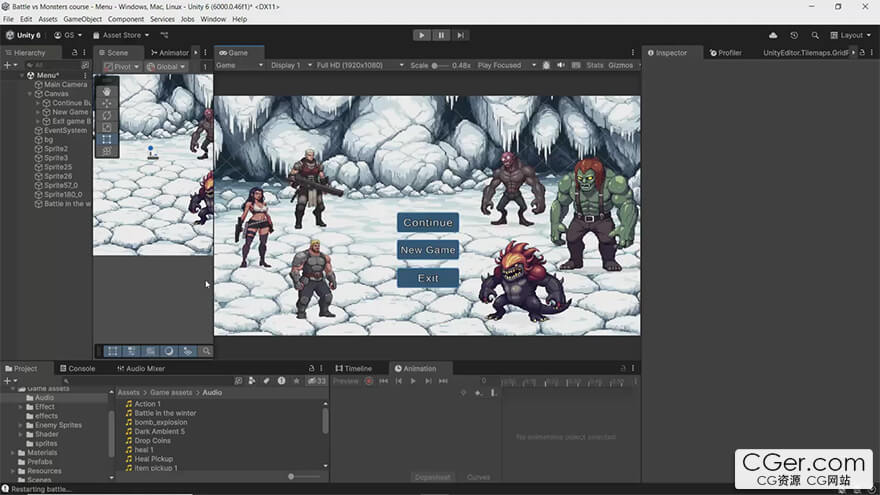Image resolution: width=880 pixels, height=495 pixels.
Task: Click the Step frame button
Action: click(x=460, y=35)
